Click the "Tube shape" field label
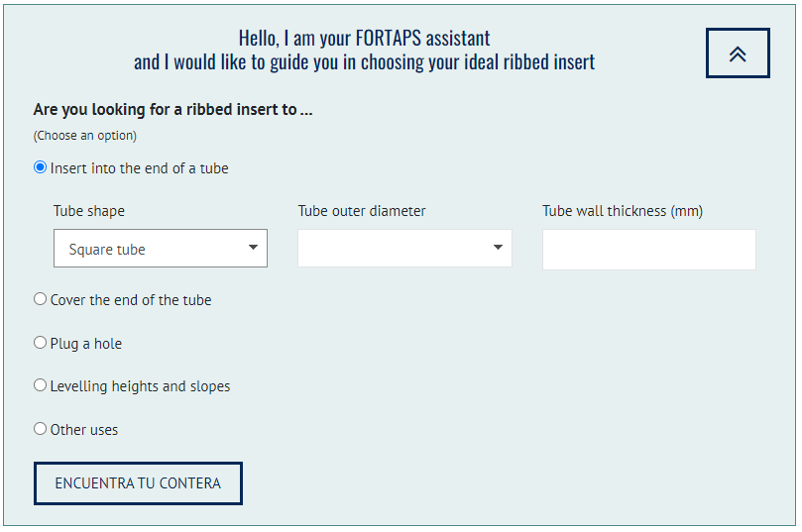Image resolution: width=802 pixels, height=532 pixels. pos(89,211)
